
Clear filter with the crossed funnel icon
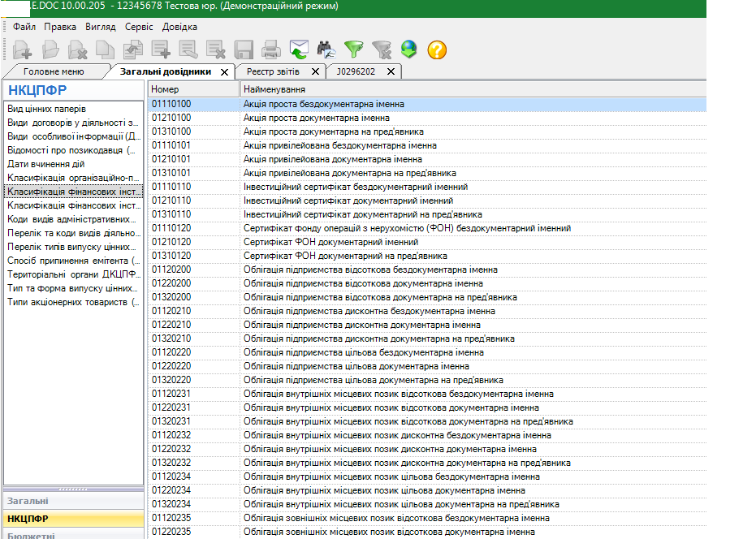pos(381,50)
